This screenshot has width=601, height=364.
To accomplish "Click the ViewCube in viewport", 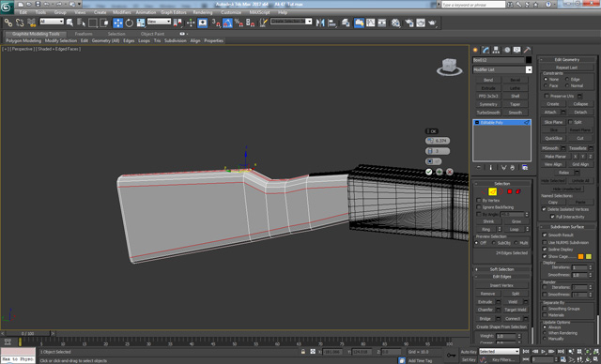I will (449, 67).
